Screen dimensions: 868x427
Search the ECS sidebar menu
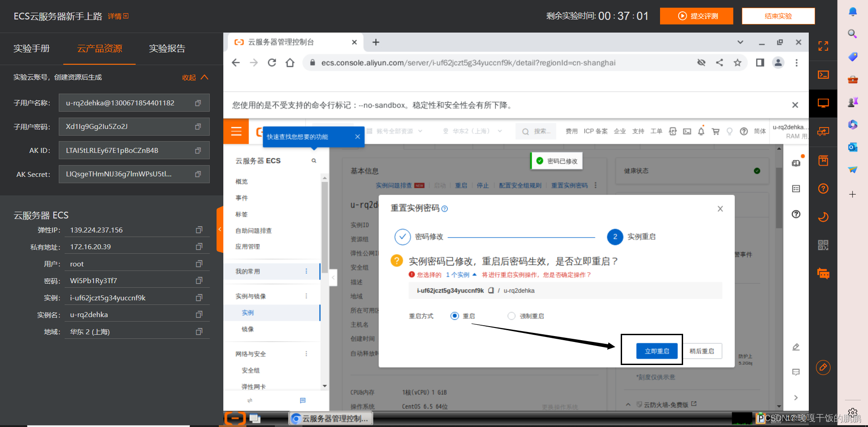pyautogui.click(x=314, y=161)
